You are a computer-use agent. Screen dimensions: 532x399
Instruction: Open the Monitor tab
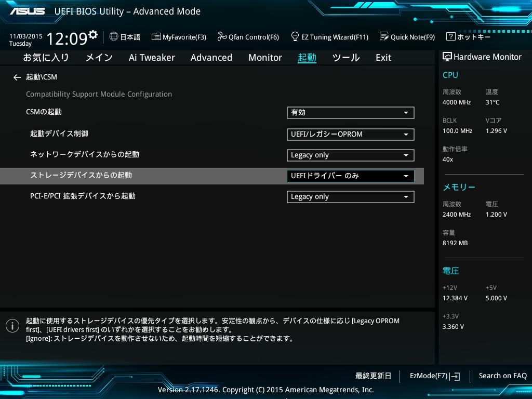[x=265, y=58]
